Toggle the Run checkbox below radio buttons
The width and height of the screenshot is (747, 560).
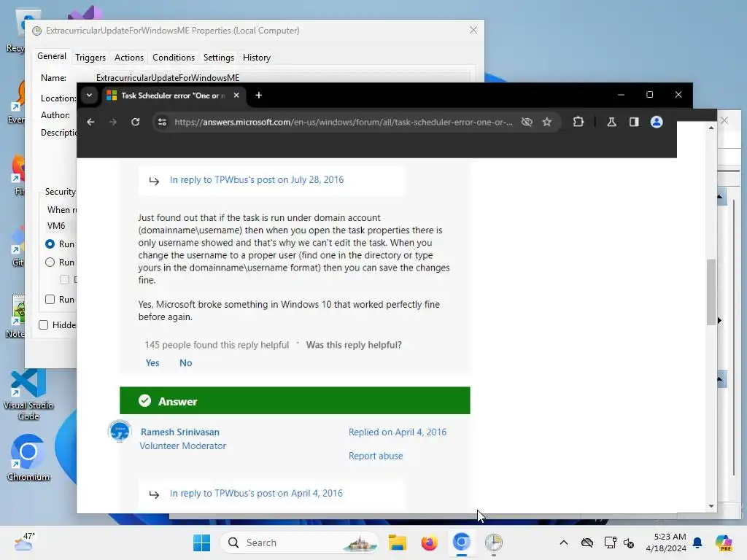[50, 299]
